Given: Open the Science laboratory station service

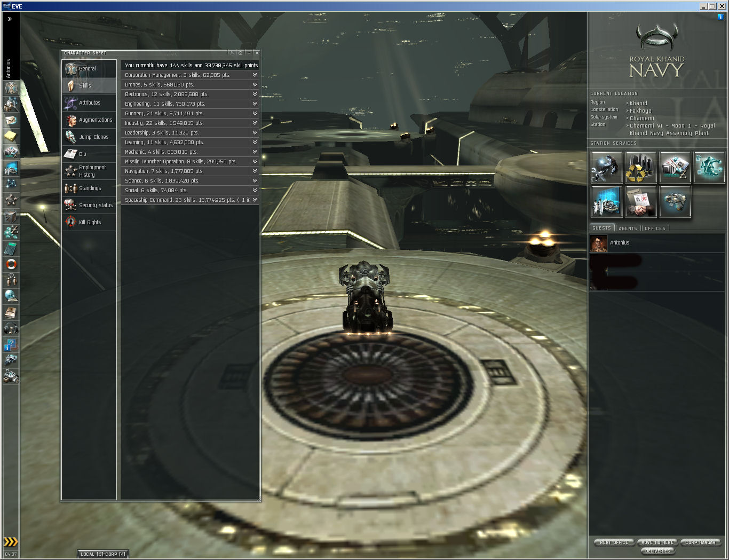Looking at the screenshot, I should point(606,201).
